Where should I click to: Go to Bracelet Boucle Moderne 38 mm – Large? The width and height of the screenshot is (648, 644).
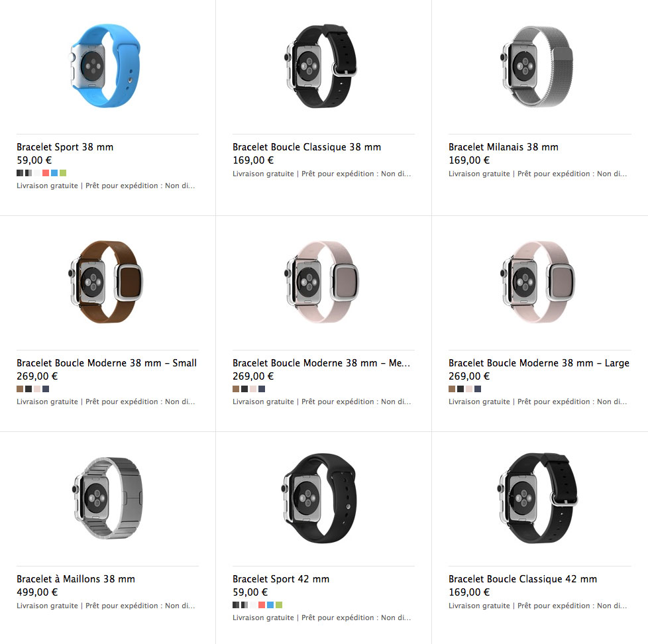click(539, 363)
